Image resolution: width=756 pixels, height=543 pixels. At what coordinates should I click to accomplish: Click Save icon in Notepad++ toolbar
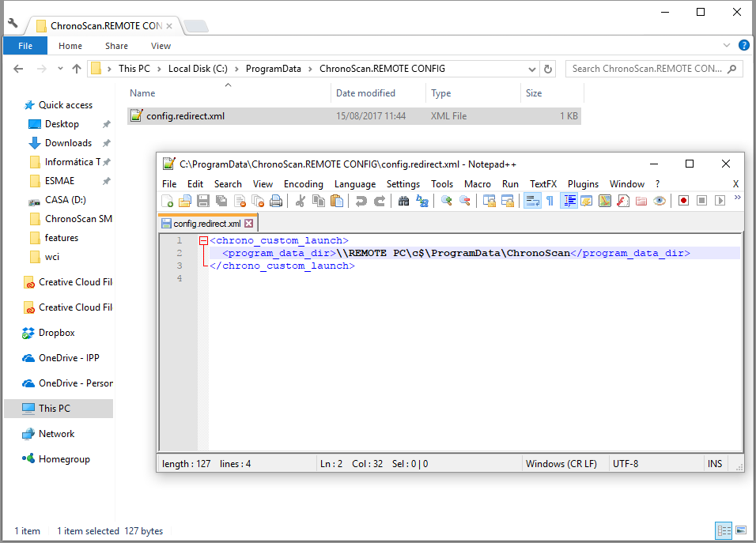(x=203, y=201)
